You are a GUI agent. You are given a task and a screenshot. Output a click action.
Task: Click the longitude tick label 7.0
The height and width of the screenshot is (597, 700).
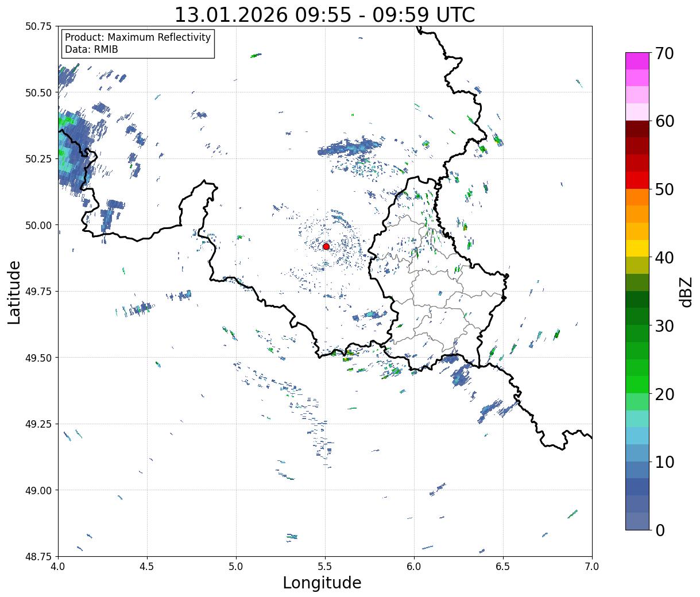click(x=592, y=566)
